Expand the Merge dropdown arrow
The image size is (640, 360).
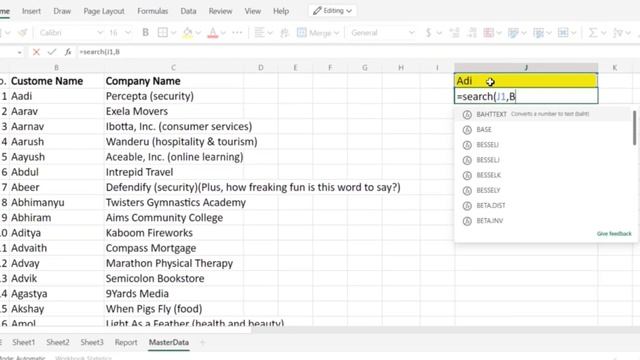336,33
